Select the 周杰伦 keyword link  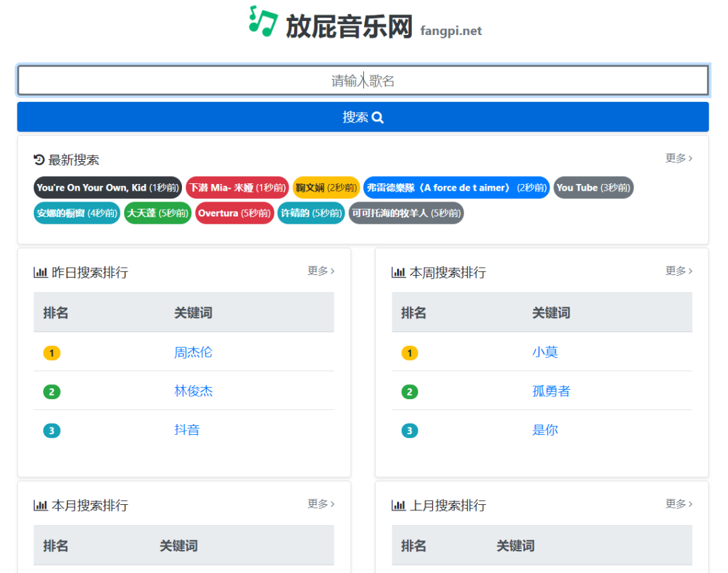coord(193,353)
